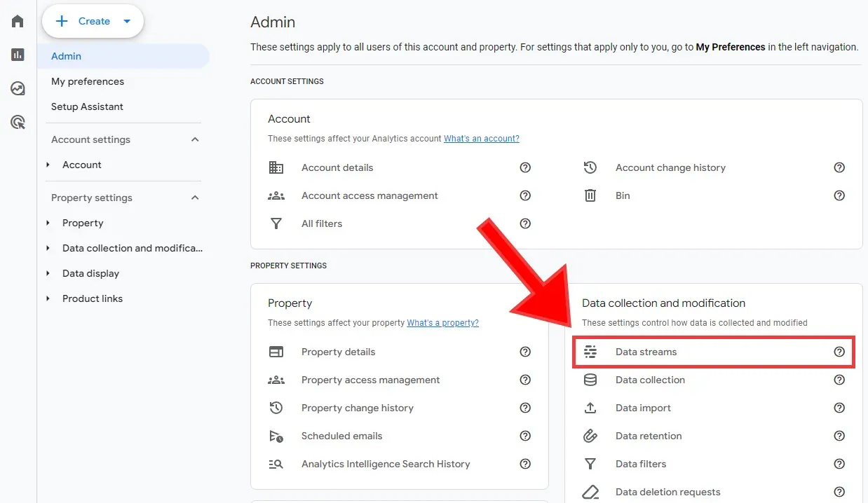
Task: Click the Analytics Intelligence Search History icon
Action: coord(276,464)
